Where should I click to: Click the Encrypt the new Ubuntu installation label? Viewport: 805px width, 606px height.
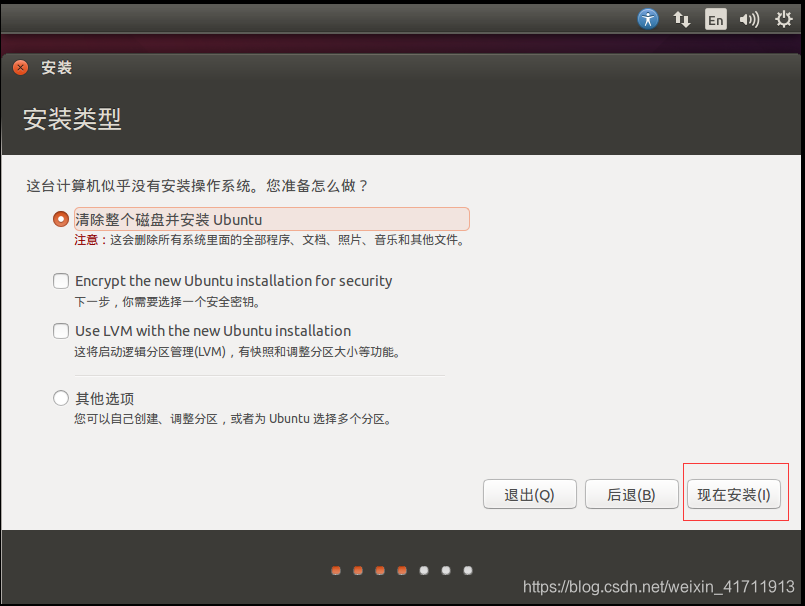[234, 281]
